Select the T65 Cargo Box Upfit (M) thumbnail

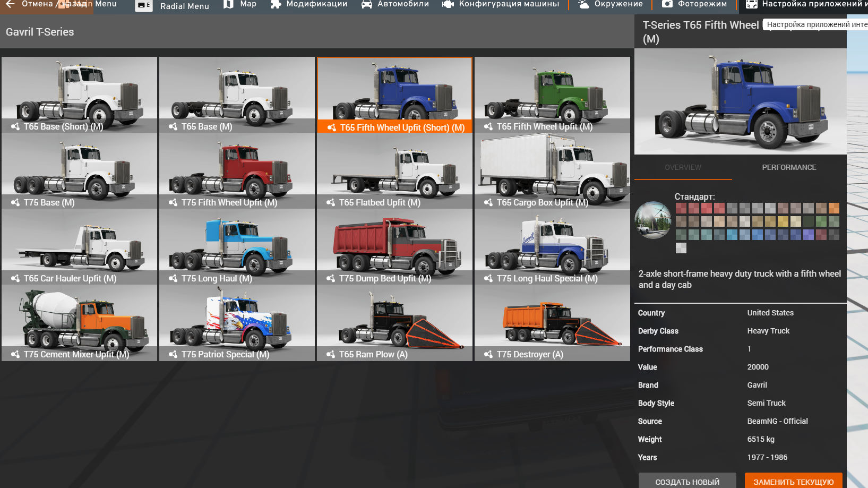[x=552, y=170]
